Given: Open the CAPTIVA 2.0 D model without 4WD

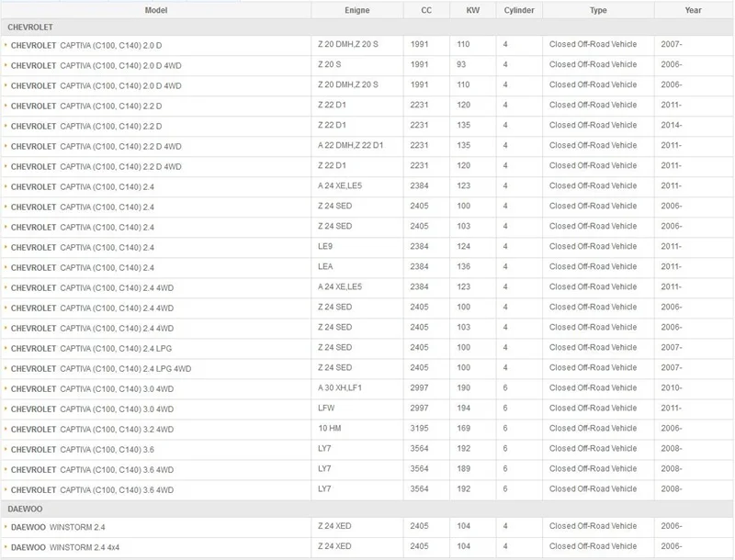Looking at the screenshot, I should point(86,45).
